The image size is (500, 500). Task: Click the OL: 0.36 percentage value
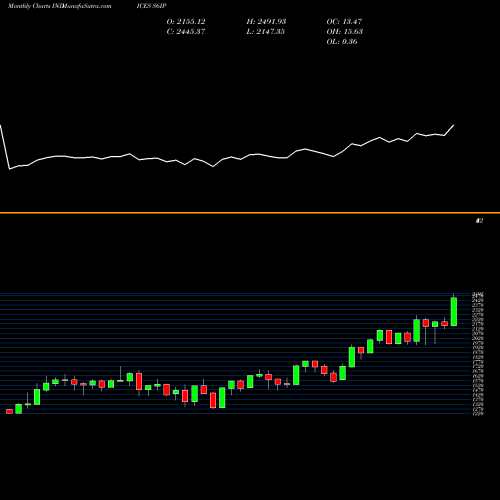(342, 42)
